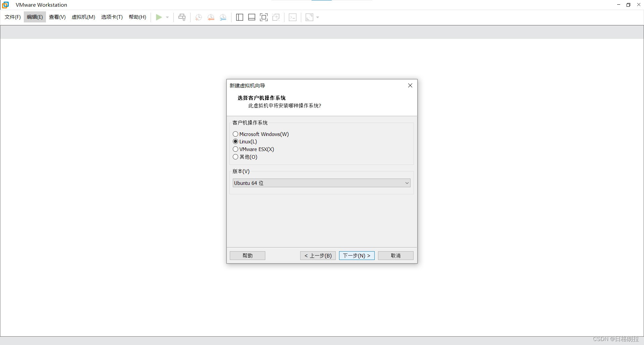Select the Microsoft Windows(W) radio button
The image size is (644, 345).
tap(235, 134)
